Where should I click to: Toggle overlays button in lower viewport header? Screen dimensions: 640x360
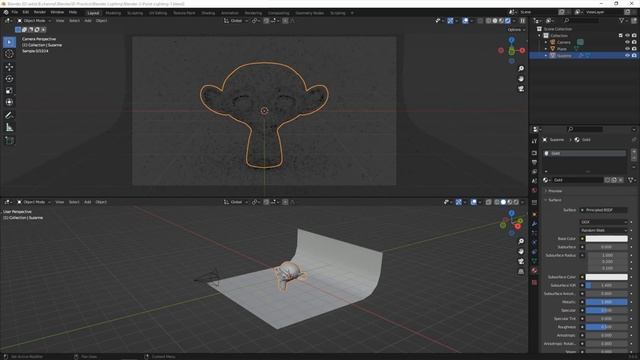473,202
